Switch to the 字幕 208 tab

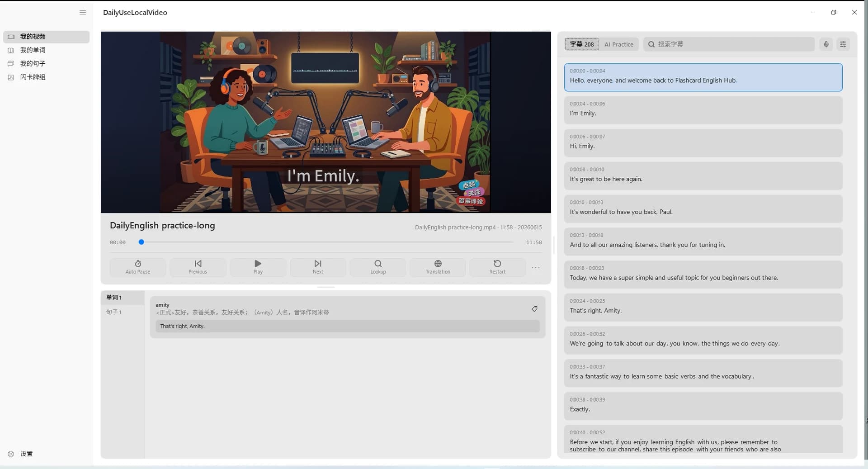click(582, 44)
